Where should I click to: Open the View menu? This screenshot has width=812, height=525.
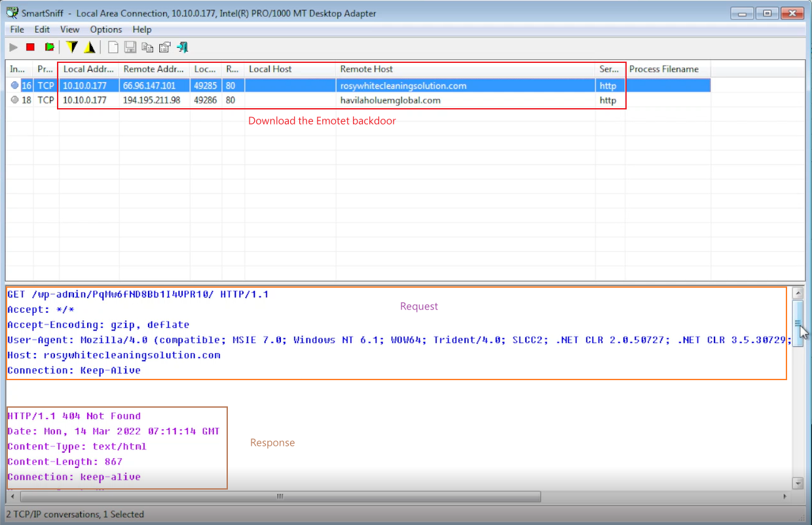(x=69, y=29)
